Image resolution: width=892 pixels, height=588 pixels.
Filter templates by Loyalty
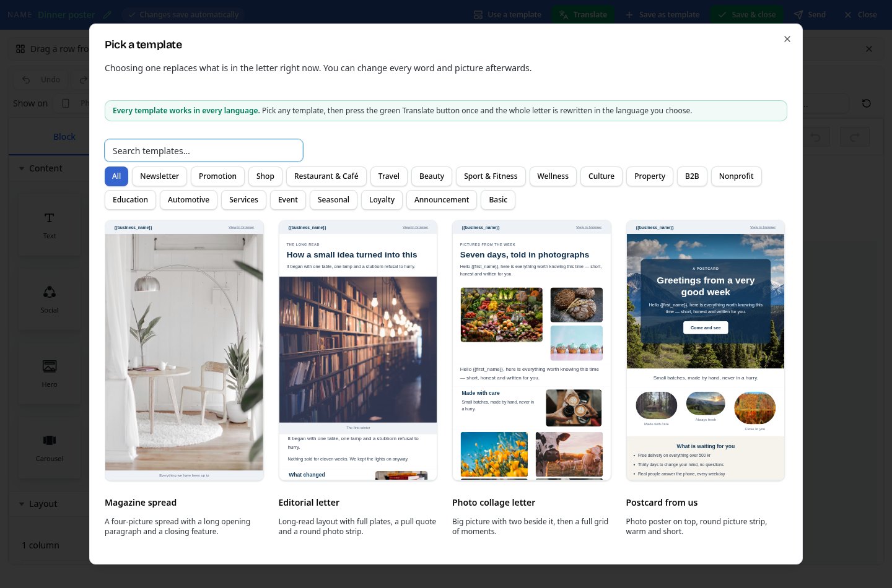click(382, 200)
